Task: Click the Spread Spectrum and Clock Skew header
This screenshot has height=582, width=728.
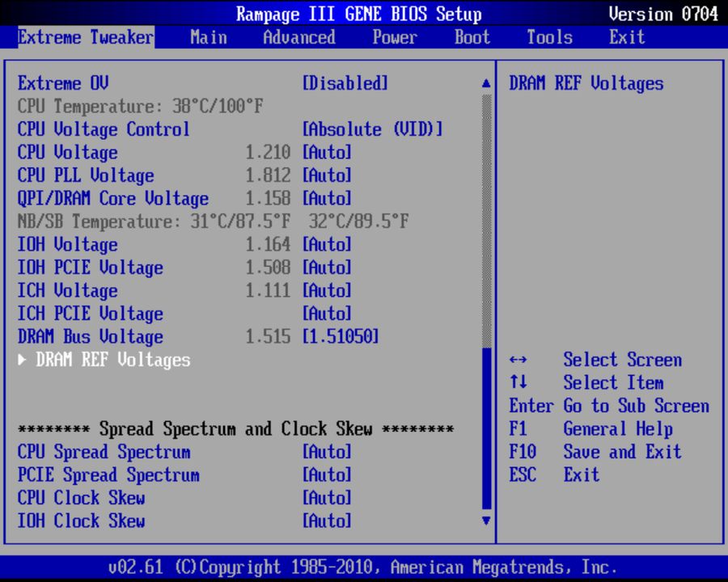Action: tap(236, 429)
